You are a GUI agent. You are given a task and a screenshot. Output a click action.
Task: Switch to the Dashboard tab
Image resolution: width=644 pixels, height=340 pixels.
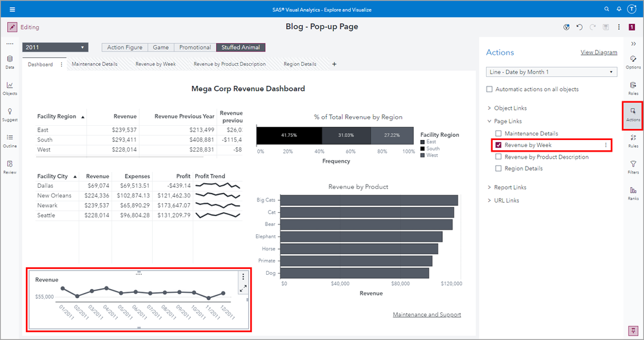point(40,65)
